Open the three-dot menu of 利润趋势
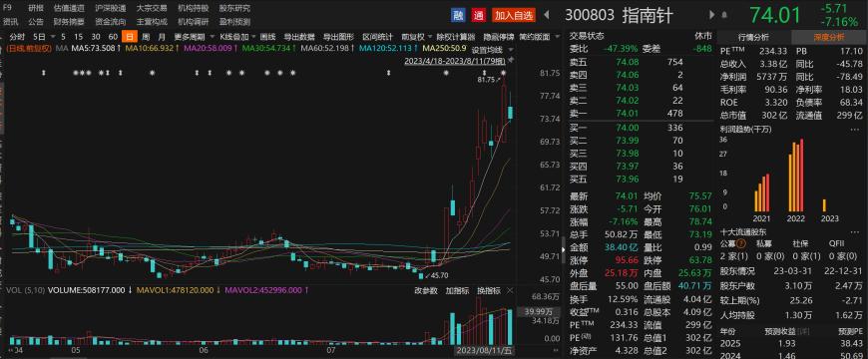This screenshot has width=868, height=359. click(855, 129)
